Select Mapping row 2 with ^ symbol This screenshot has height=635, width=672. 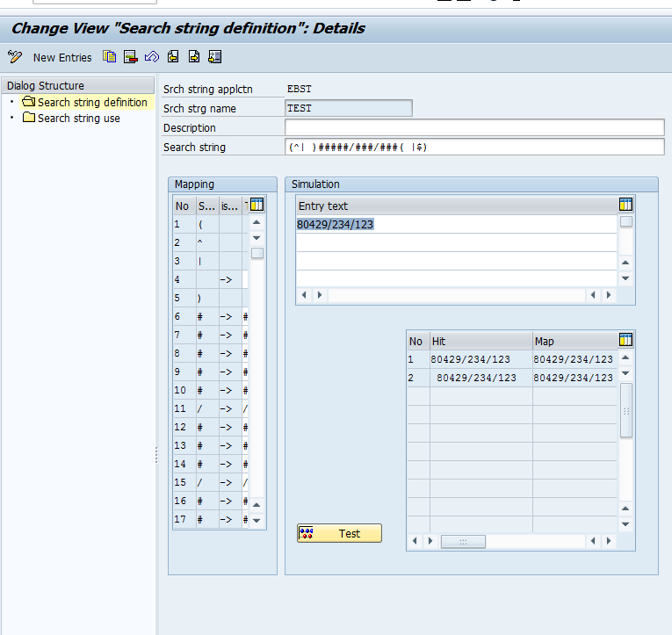click(x=207, y=242)
